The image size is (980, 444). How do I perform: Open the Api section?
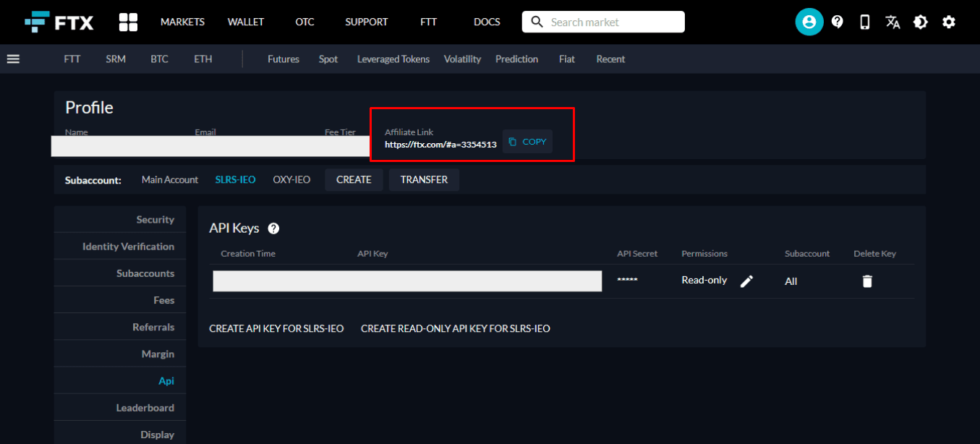coord(120,380)
